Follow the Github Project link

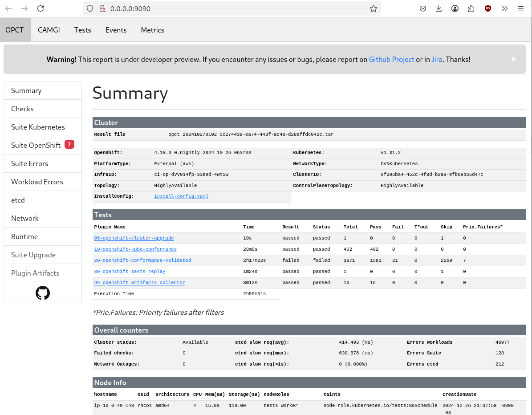391,59
